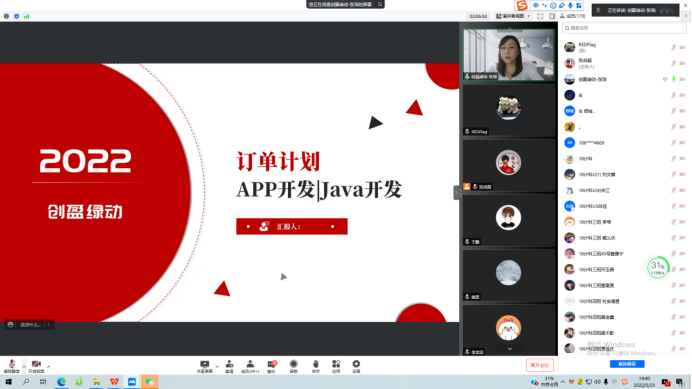Open Sogou toolbox grid icon

579,5
